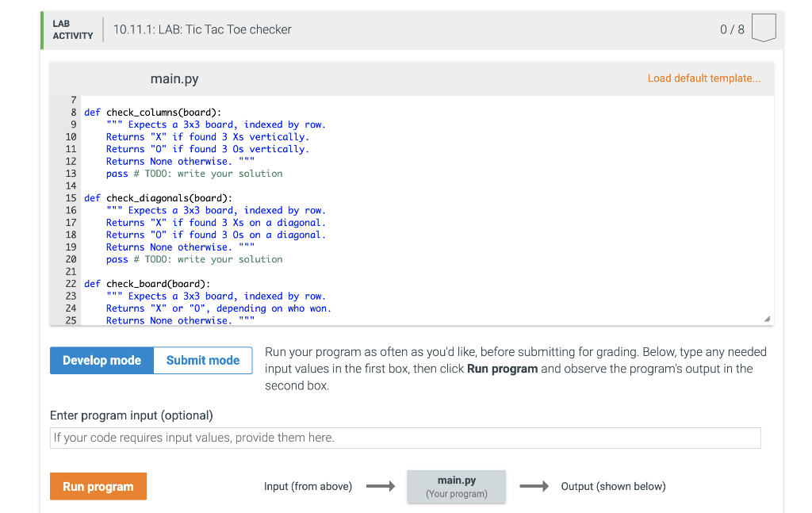Click line number 15 in the code gutter
This screenshot has height=513, width=812.
[x=71, y=197]
